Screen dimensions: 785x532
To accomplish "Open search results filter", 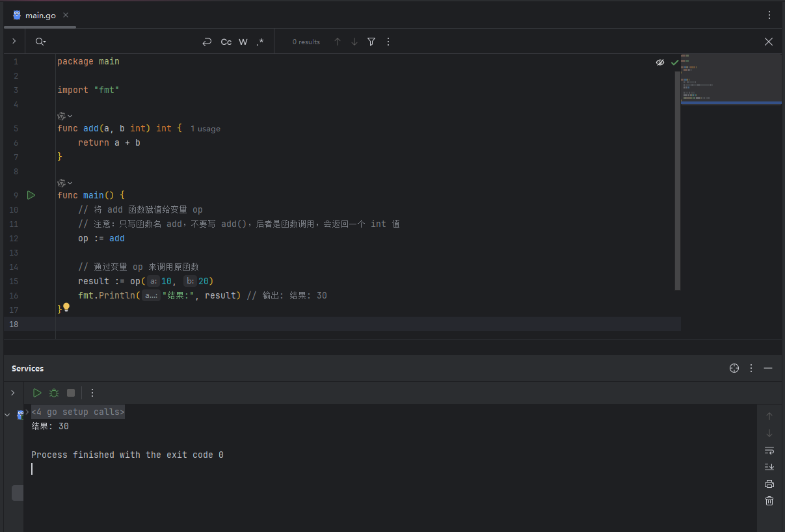I will [371, 42].
